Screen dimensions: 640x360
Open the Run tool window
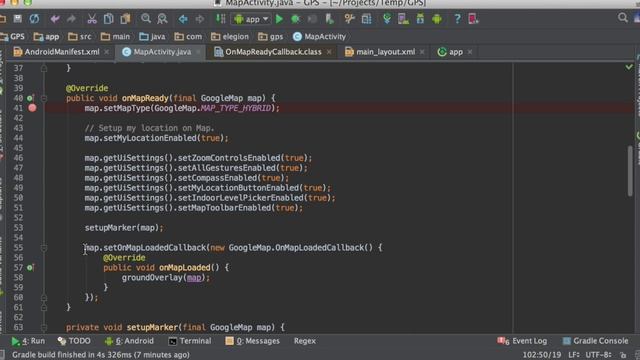[x=28, y=341]
